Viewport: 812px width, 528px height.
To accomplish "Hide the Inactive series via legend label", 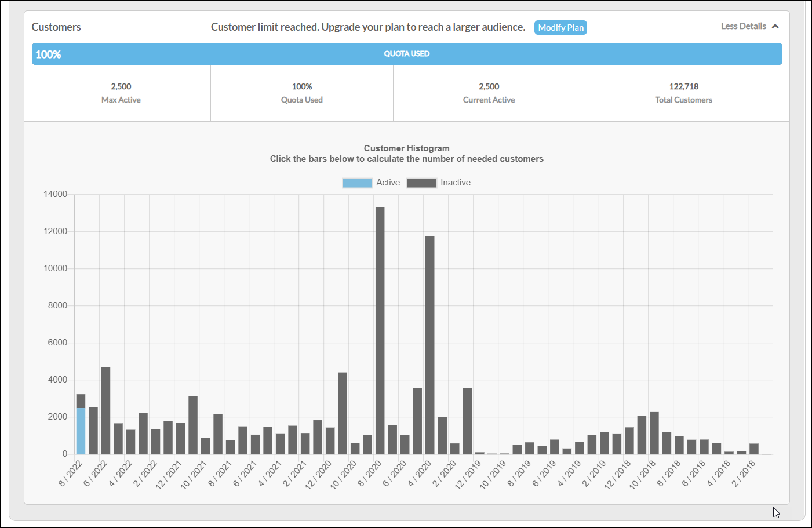I will (456, 183).
